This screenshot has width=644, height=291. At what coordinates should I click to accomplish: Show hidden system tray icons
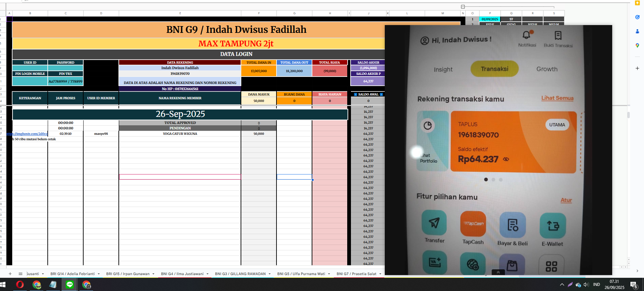coord(562,285)
